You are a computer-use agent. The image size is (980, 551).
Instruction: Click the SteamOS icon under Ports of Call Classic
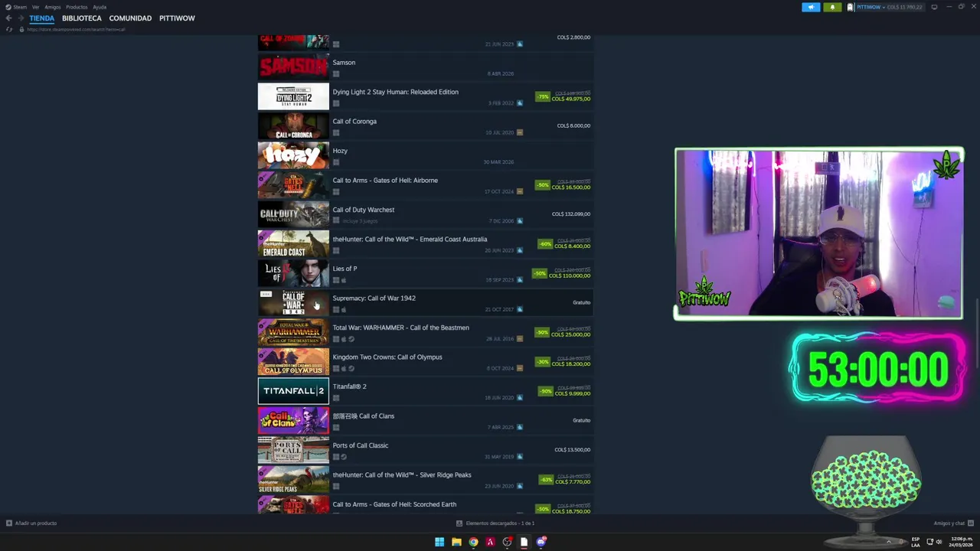344,457
